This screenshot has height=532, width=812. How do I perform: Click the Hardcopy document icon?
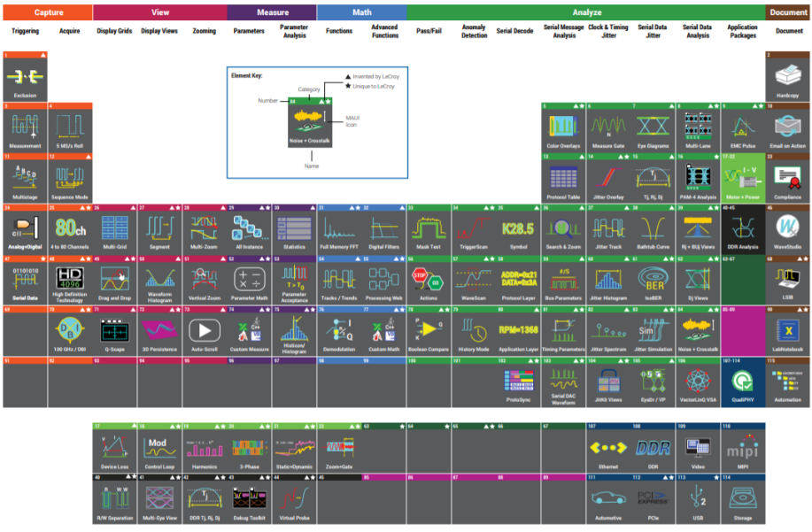point(787,77)
